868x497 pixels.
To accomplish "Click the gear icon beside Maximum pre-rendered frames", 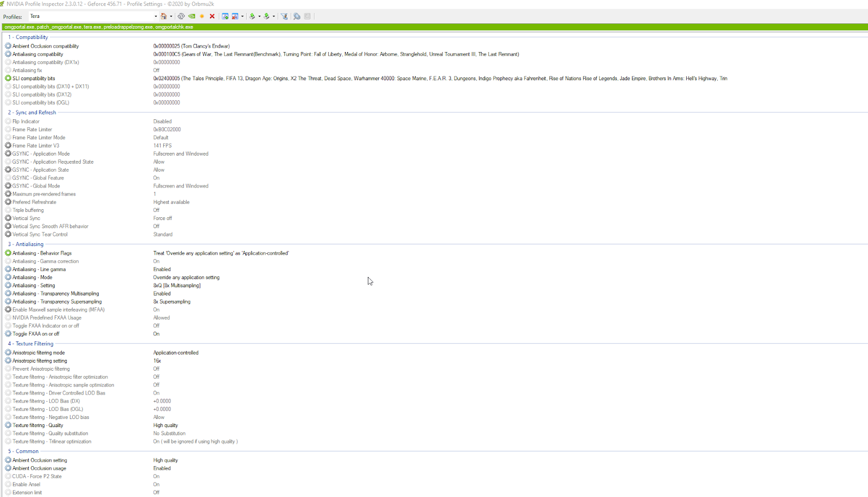I will (x=8, y=193).
